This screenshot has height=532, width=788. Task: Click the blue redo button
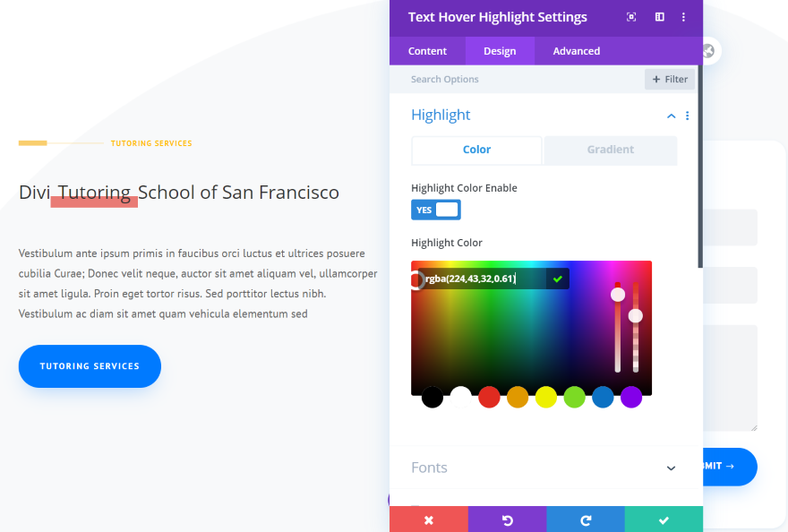pyautogui.click(x=586, y=519)
